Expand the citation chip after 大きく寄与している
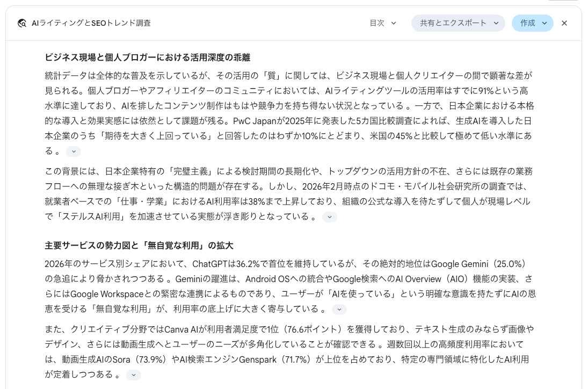The image size is (588, 389). click(339, 309)
